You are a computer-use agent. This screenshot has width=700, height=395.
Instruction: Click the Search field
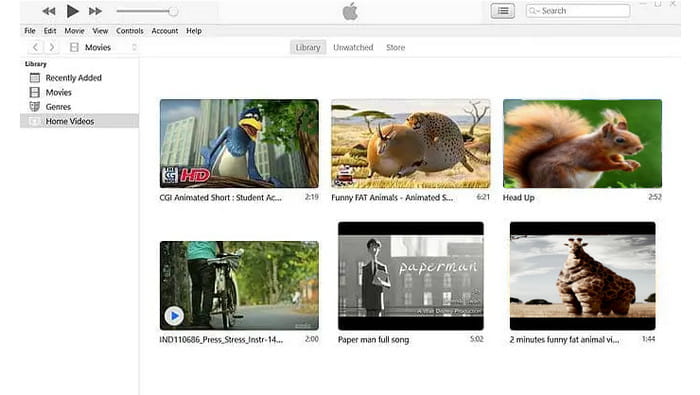[578, 11]
